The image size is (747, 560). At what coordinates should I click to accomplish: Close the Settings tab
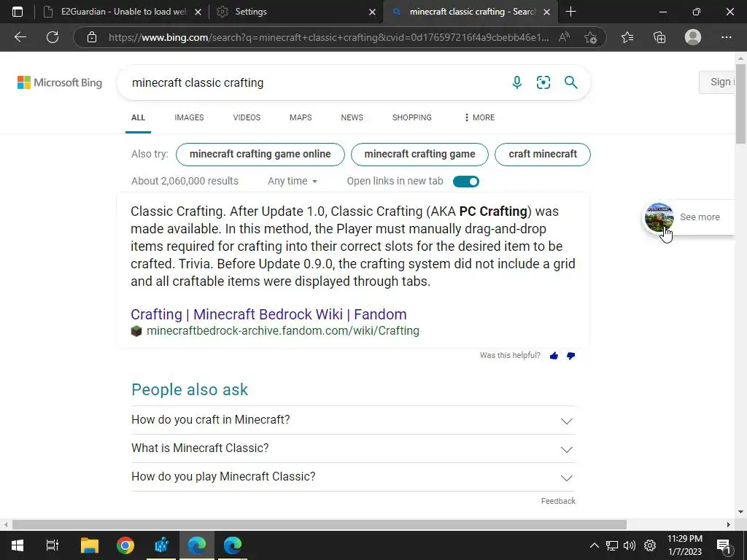pyautogui.click(x=373, y=12)
